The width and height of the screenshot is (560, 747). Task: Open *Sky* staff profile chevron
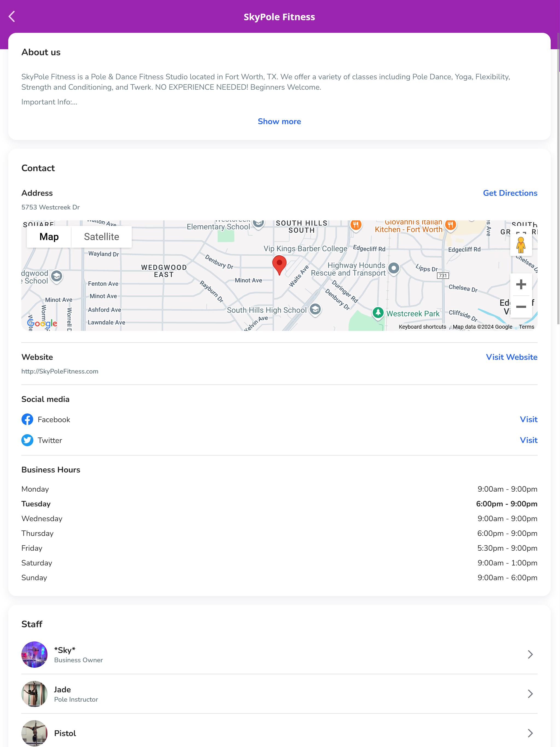530,655
